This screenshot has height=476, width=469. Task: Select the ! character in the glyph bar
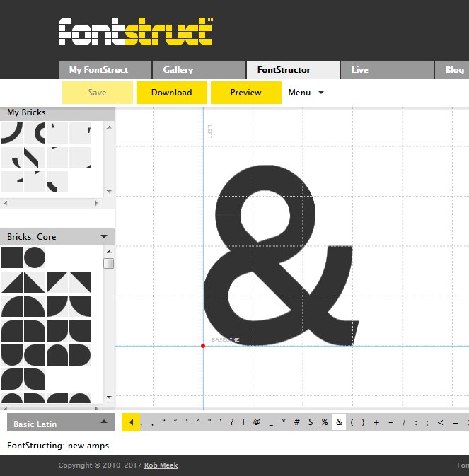[243, 422]
